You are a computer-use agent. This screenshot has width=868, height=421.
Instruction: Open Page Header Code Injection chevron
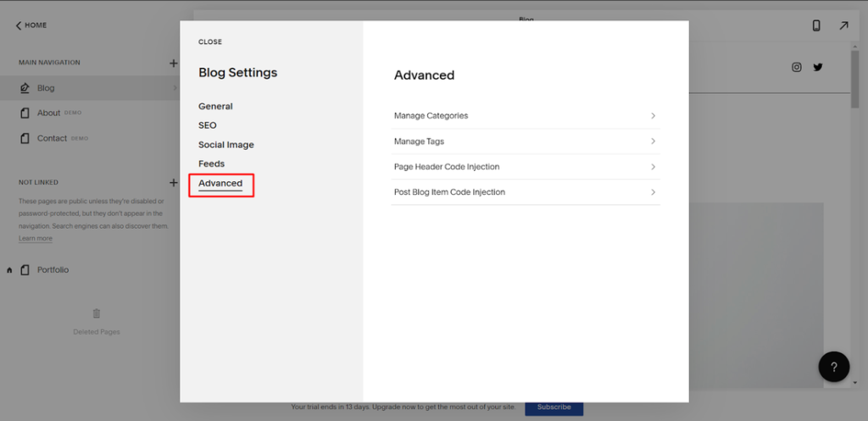[x=653, y=167]
